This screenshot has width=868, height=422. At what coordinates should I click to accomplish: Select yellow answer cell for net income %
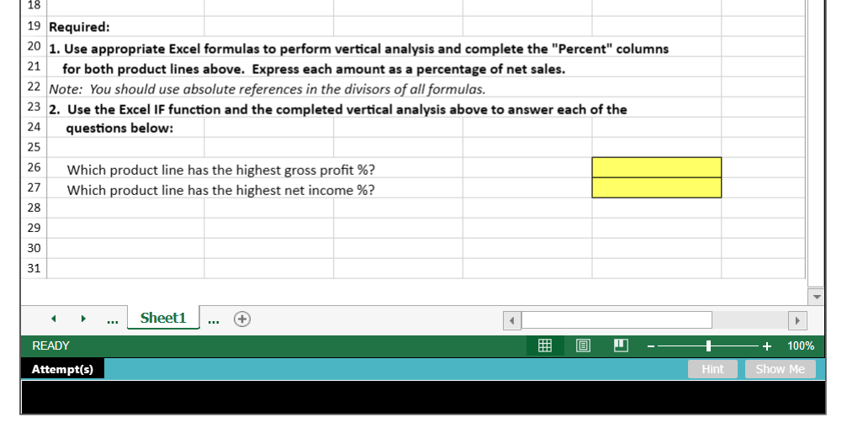tap(657, 188)
